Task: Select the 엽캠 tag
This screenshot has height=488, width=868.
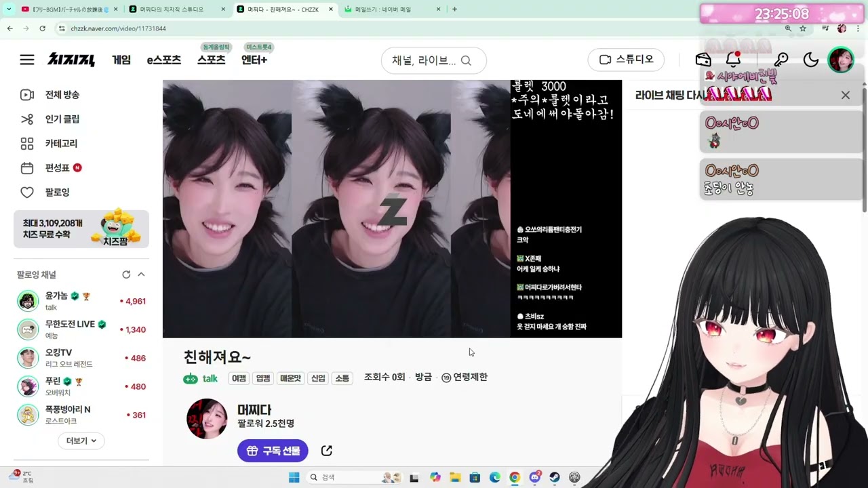Action: coord(263,378)
